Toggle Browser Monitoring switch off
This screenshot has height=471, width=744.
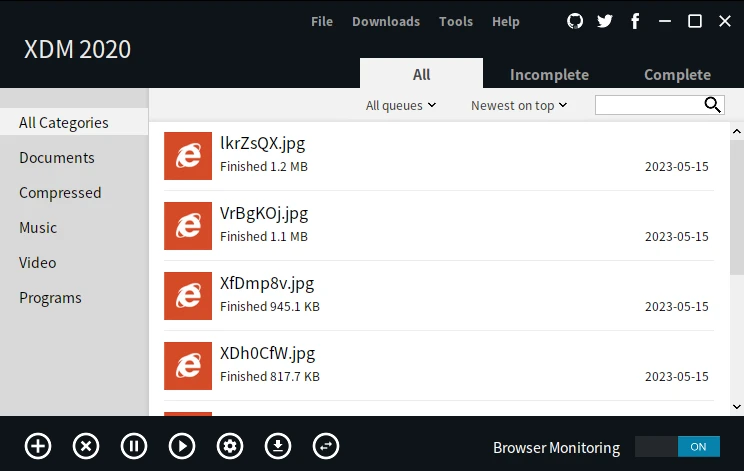click(677, 447)
